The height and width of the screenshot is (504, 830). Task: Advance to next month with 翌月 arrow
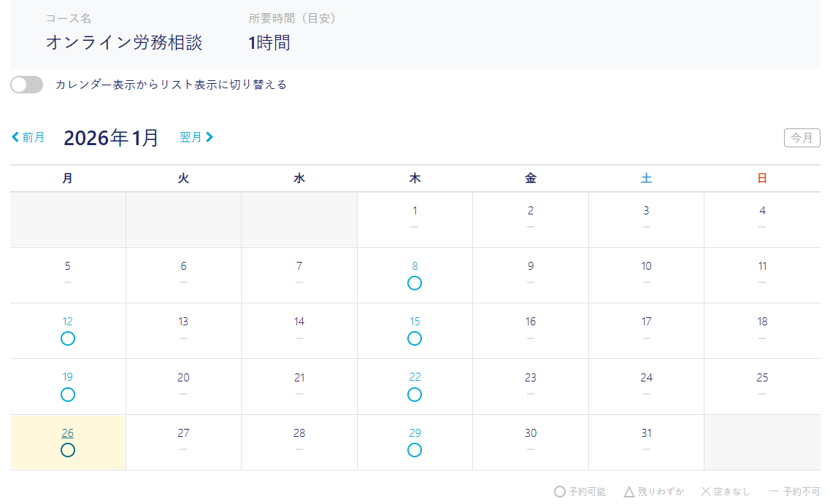point(196,137)
